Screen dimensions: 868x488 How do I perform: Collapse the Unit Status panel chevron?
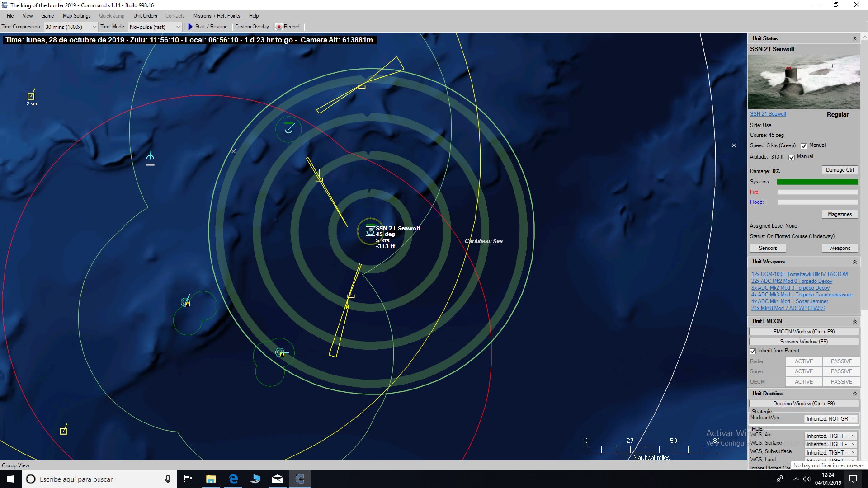855,38
